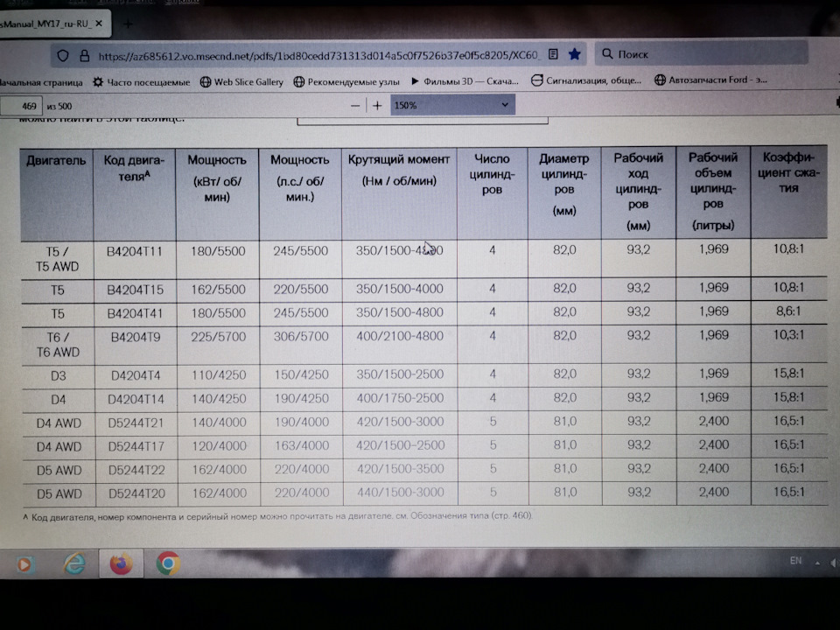This screenshot has width=840, height=630.
Task: Click the T6 / T6 AWD engine cell
Action: tap(58, 345)
